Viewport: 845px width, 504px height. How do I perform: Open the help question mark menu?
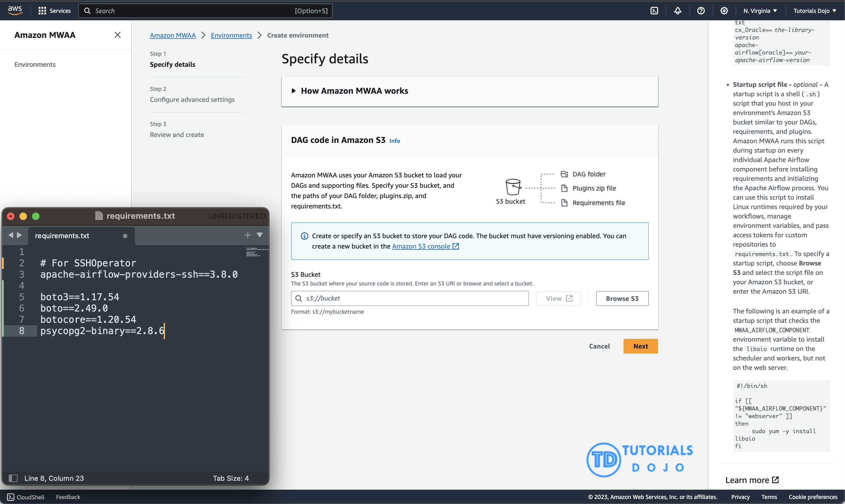[701, 11]
